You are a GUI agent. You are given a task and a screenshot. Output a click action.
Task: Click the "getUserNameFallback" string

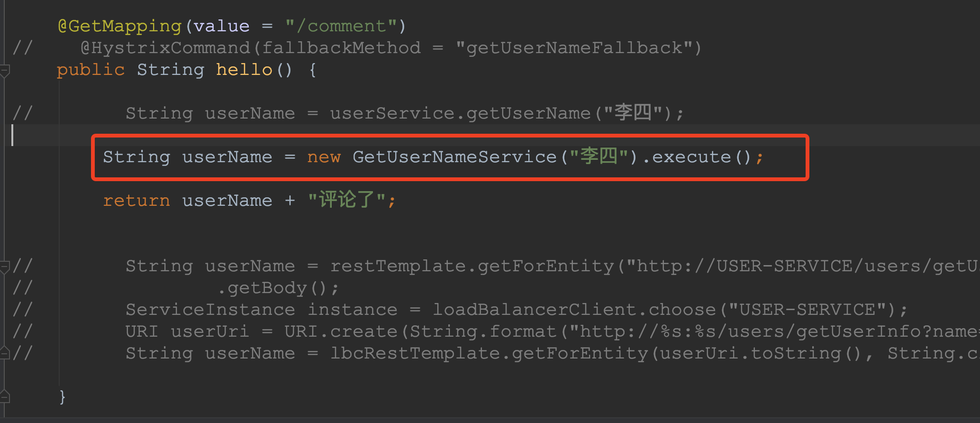tap(574, 48)
